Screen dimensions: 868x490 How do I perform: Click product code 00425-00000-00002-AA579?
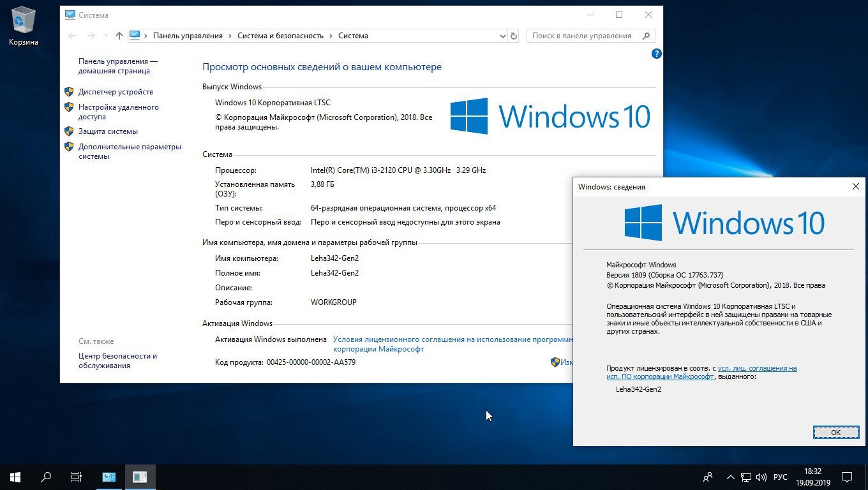pyautogui.click(x=311, y=362)
